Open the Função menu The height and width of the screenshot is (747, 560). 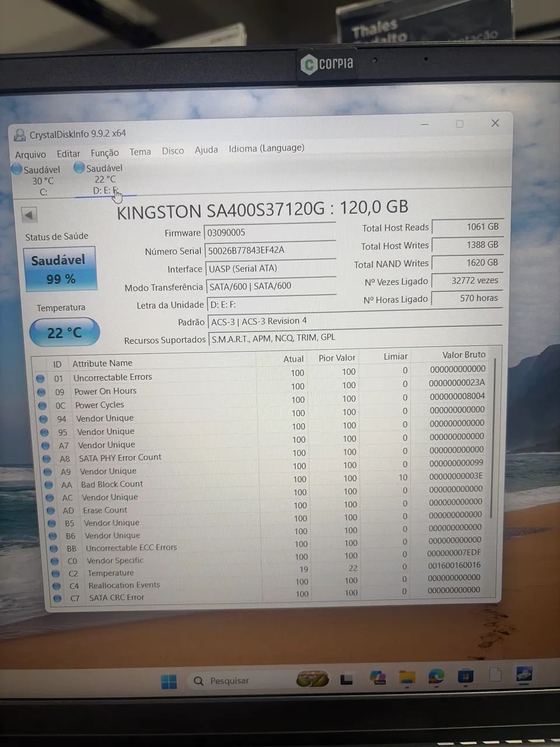[104, 152]
